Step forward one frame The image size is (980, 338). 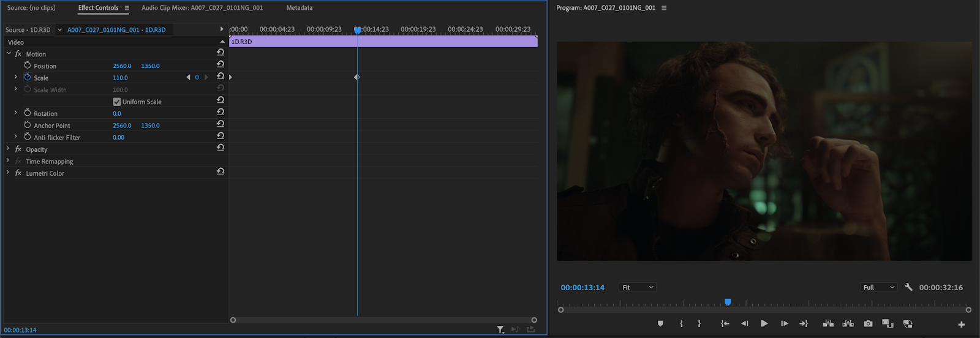click(784, 324)
